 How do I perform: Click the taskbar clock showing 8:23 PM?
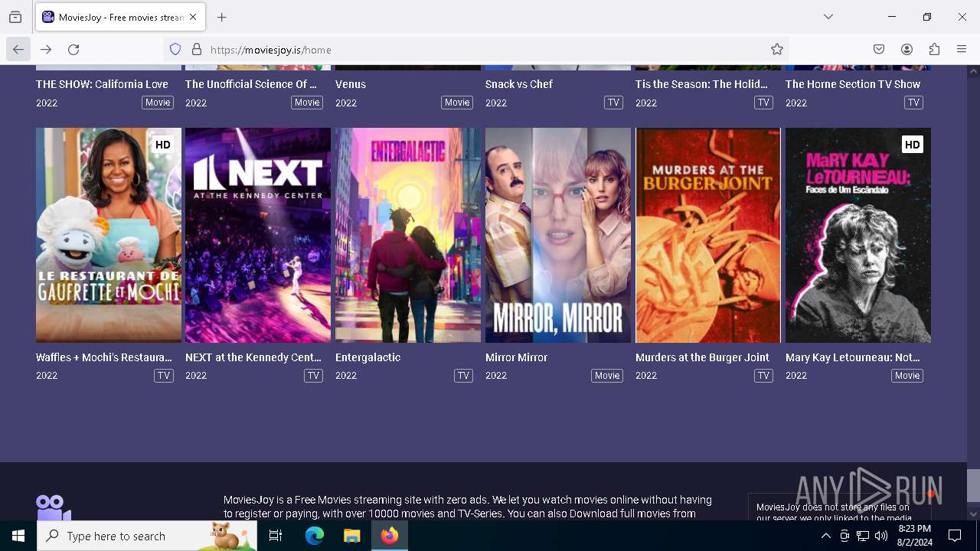click(x=915, y=536)
